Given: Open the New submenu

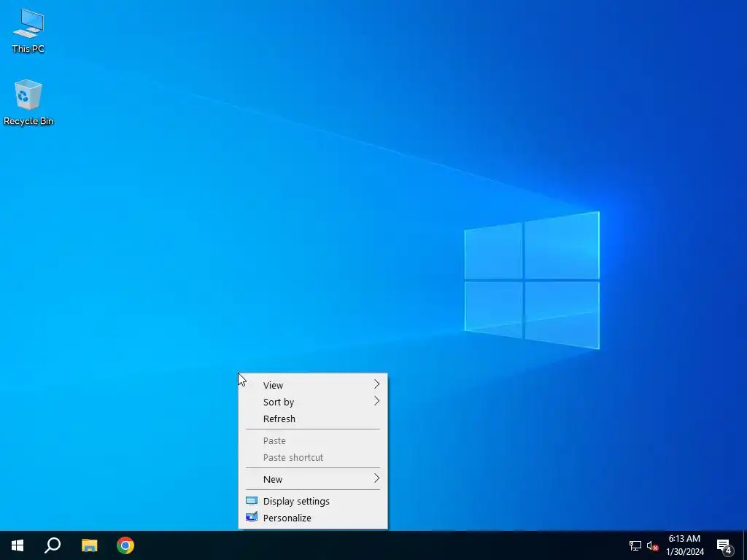Looking at the screenshot, I should pyautogui.click(x=312, y=479).
